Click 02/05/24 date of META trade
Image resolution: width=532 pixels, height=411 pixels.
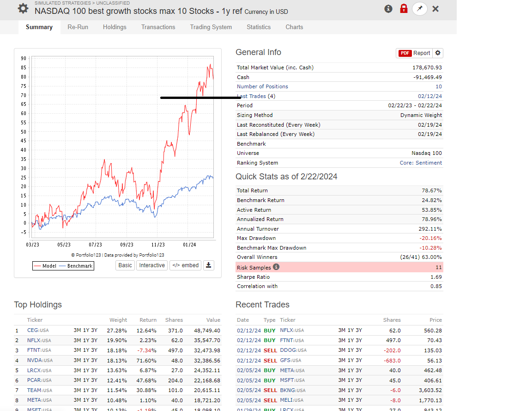(249, 370)
